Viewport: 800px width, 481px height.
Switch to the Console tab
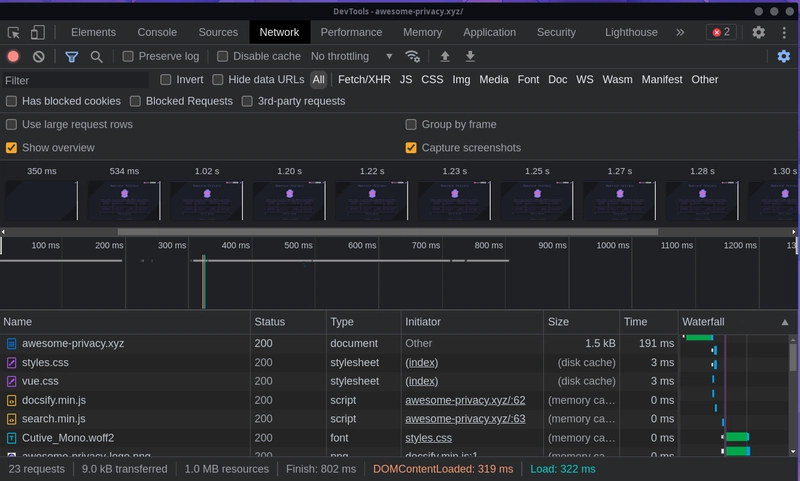[x=157, y=32]
